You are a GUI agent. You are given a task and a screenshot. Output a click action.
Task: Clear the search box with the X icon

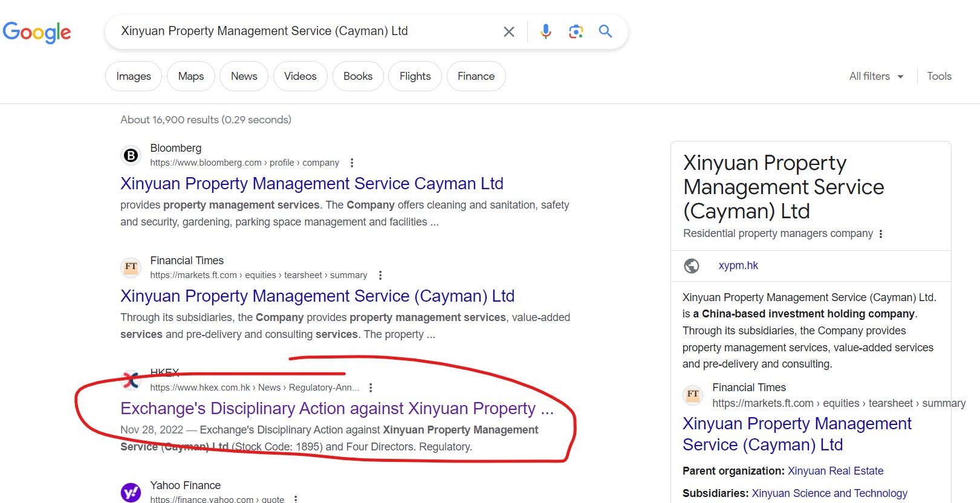pos(509,31)
